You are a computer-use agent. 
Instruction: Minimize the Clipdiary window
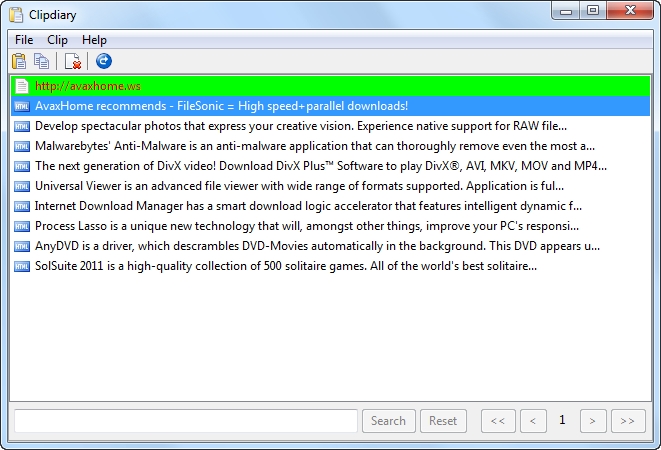(566, 11)
